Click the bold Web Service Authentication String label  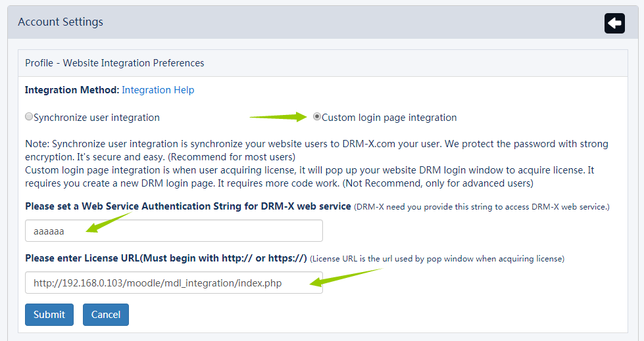(x=187, y=206)
